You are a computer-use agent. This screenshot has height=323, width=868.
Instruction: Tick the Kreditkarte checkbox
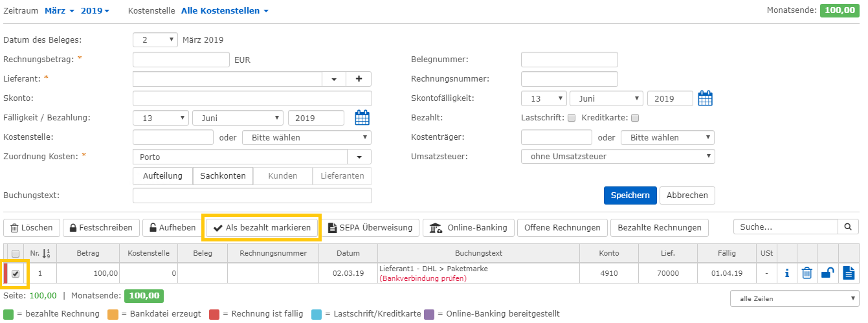click(x=635, y=118)
